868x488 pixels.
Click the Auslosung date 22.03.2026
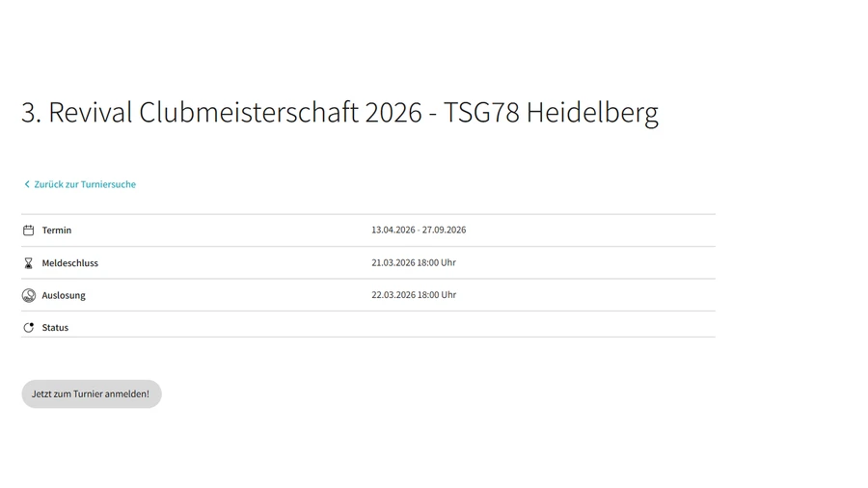pyautogui.click(x=393, y=295)
